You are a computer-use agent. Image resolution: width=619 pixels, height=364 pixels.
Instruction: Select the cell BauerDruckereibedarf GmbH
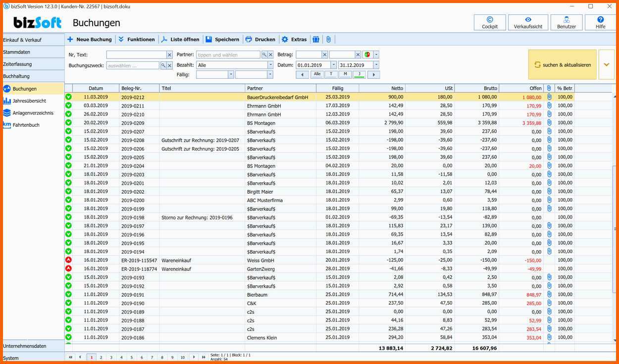pyautogui.click(x=281, y=97)
